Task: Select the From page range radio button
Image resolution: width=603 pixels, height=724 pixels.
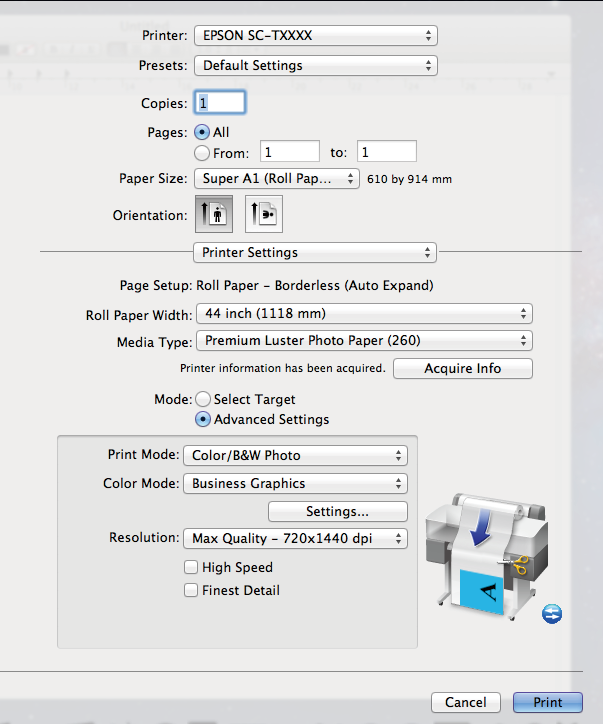Action: coord(202,153)
